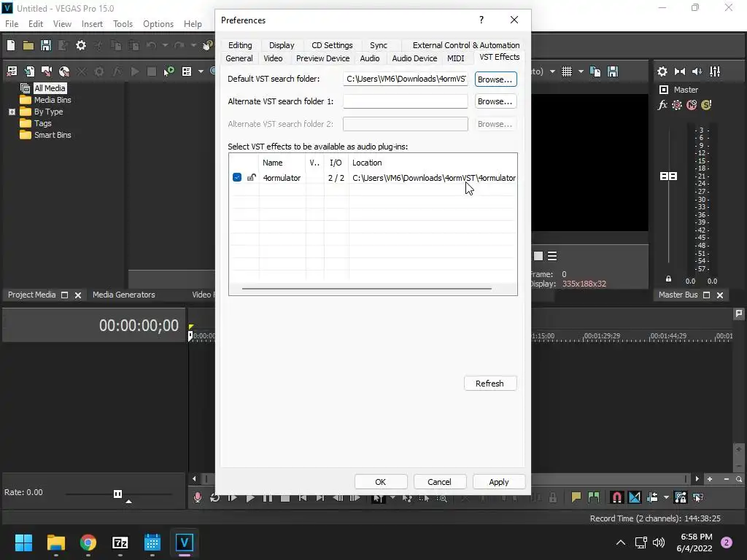The width and height of the screenshot is (747, 560).
Task: Enable the 4ormulator VST checkbox
Action: coord(237,178)
